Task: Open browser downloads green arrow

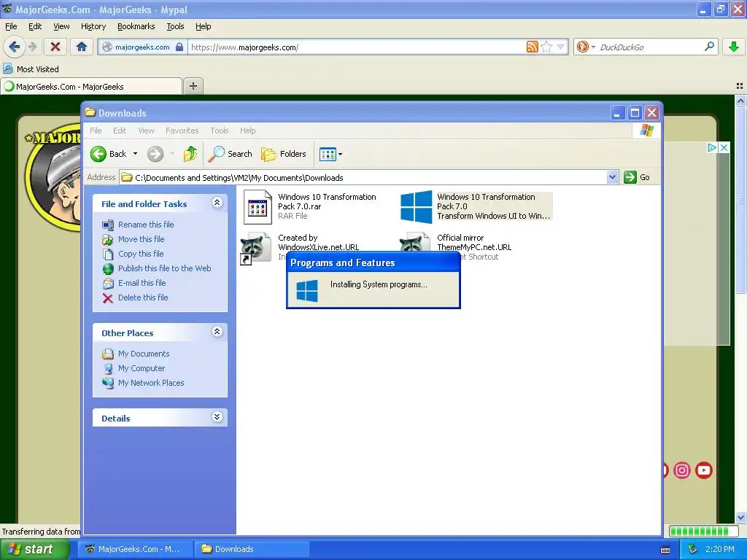Action: (734, 47)
